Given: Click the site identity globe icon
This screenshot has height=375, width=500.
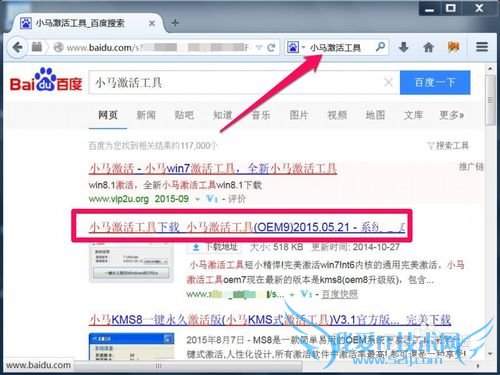Looking at the screenshot, I should point(59,47).
